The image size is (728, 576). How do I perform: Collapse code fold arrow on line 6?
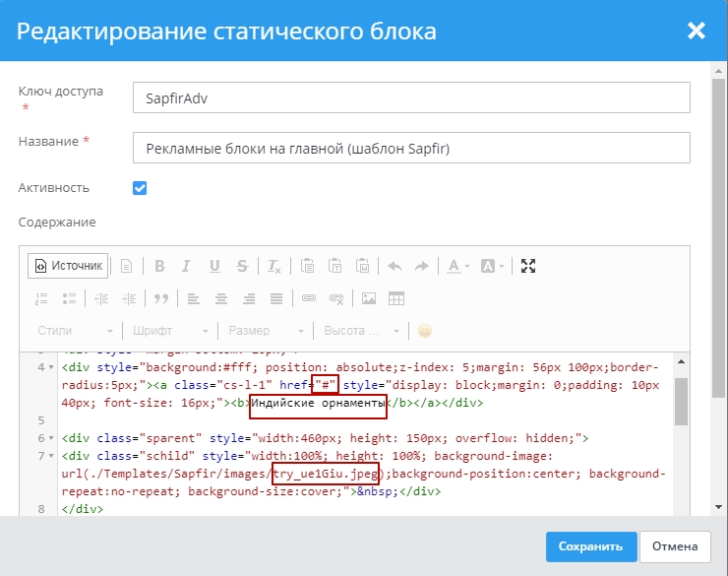click(x=53, y=438)
